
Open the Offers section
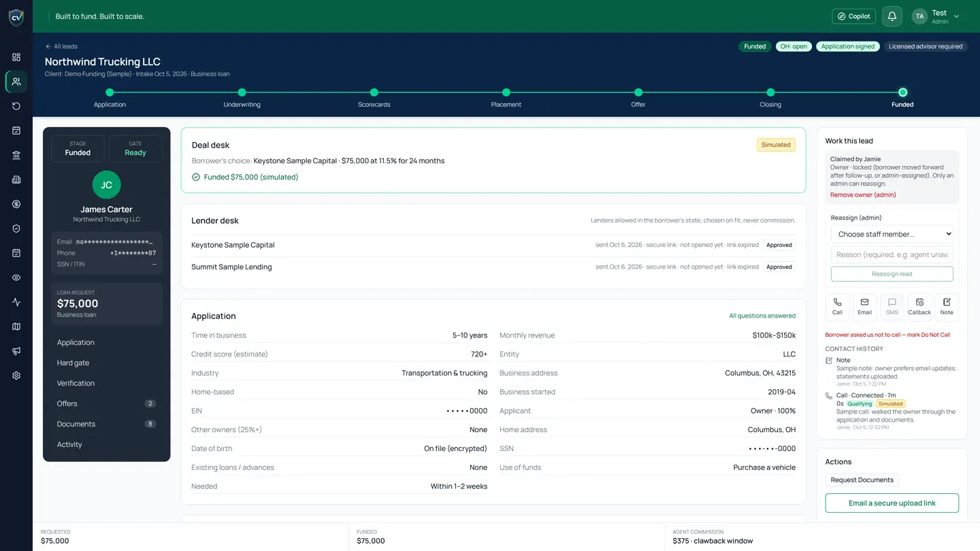pyautogui.click(x=106, y=403)
